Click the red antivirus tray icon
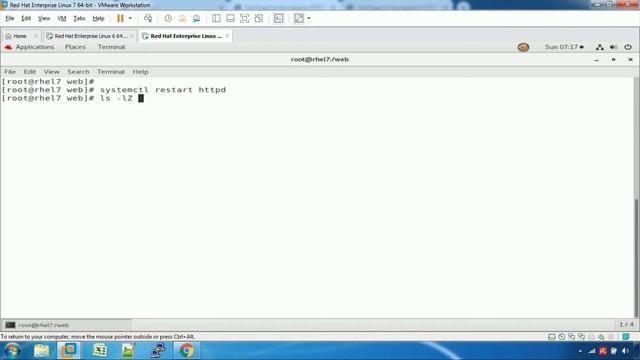 pyautogui.click(x=602, y=351)
